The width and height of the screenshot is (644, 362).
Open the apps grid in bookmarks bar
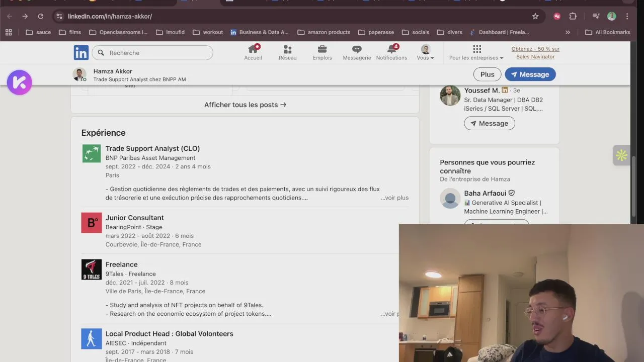click(x=9, y=32)
